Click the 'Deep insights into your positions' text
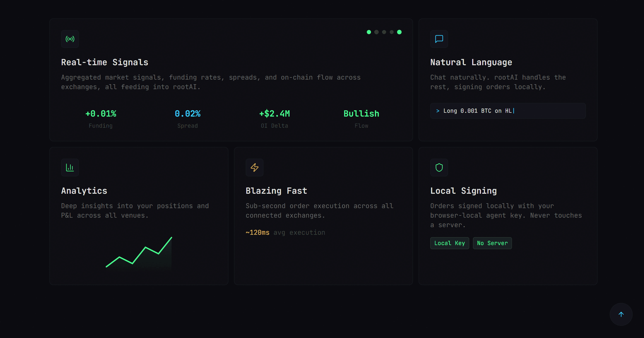Viewport: 644px width, 338px height. [135, 211]
